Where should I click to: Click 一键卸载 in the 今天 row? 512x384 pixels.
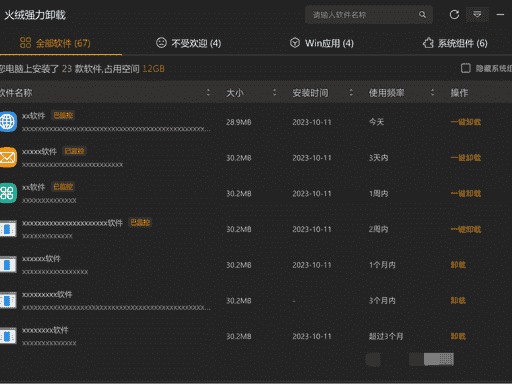tap(466, 122)
